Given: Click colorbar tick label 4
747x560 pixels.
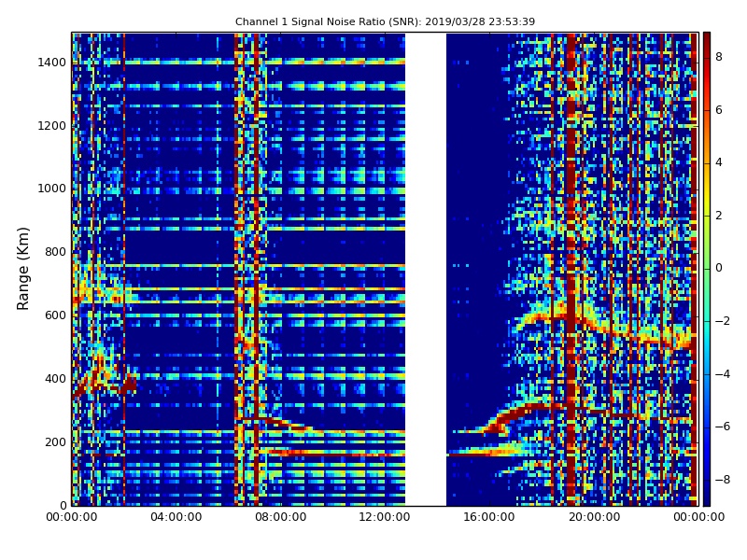Looking at the screenshot, I should (x=719, y=162).
